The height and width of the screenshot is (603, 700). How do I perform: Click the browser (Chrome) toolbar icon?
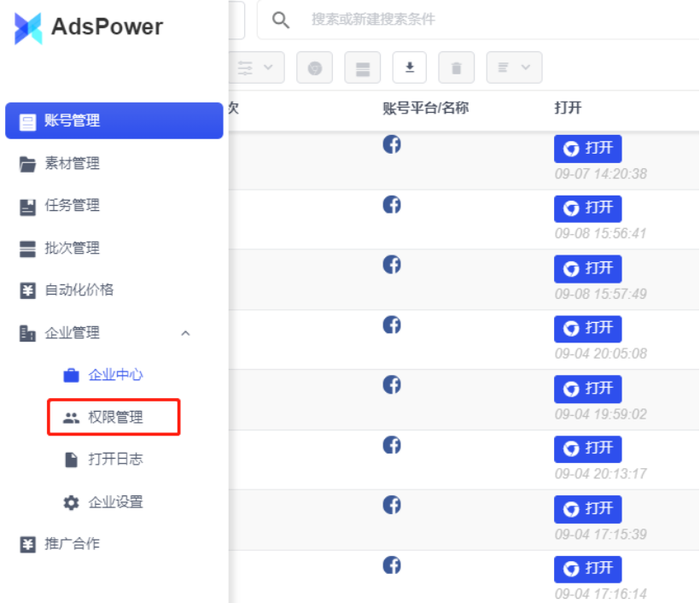[314, 67]
